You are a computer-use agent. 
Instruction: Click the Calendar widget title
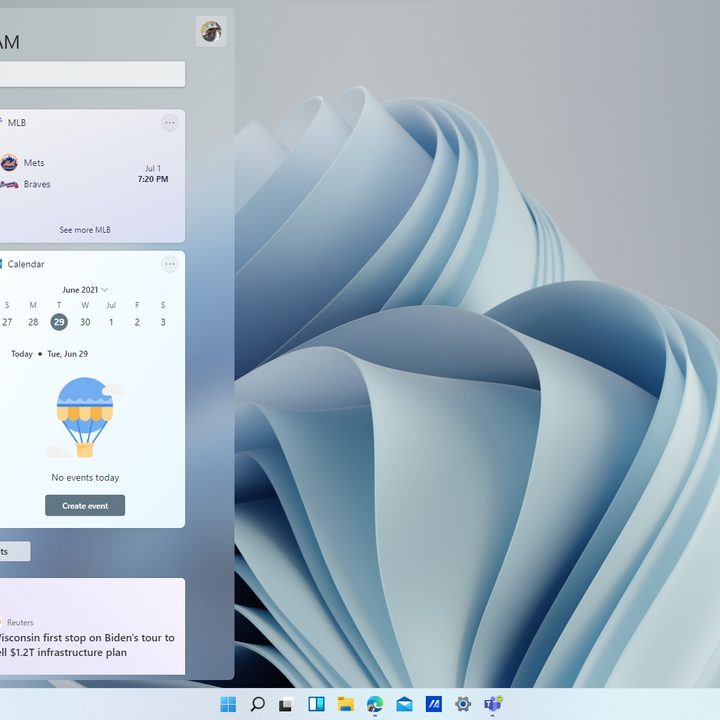coord(26,264)
